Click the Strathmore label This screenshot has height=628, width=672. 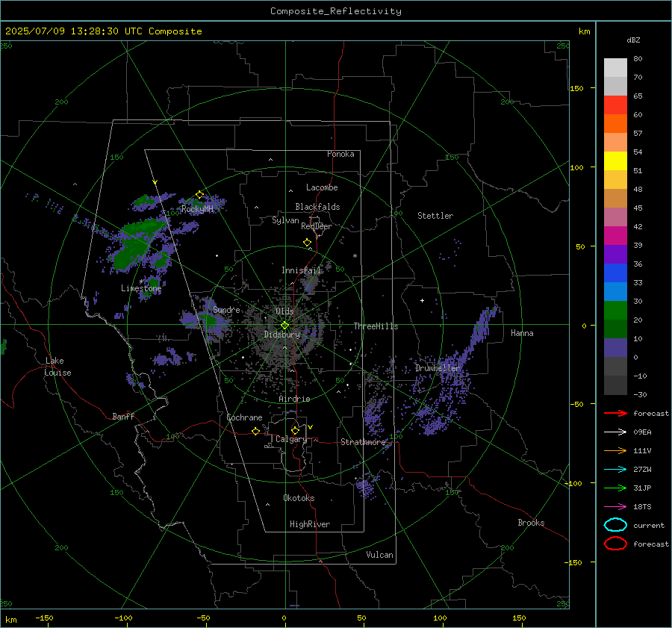coord(363,442)
